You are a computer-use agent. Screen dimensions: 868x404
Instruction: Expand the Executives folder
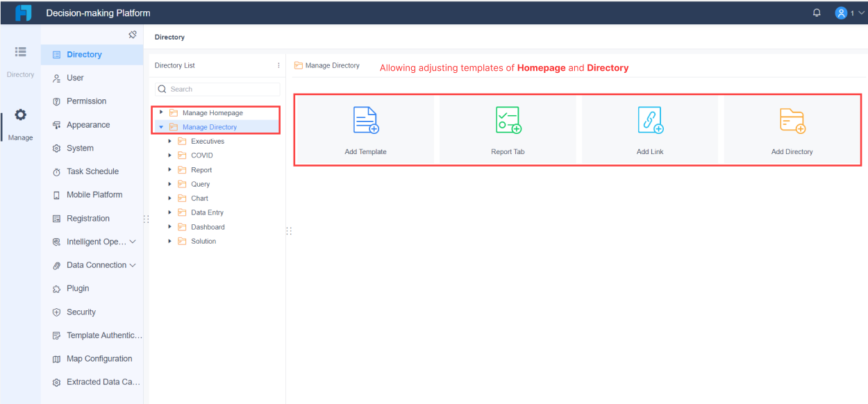pos(169,140)
